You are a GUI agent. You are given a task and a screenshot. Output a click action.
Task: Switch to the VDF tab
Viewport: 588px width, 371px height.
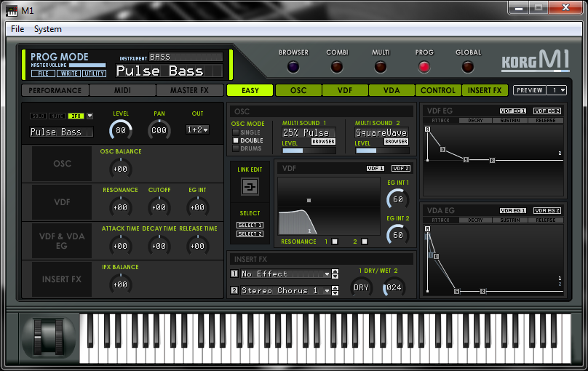click(x=345, y=90)
